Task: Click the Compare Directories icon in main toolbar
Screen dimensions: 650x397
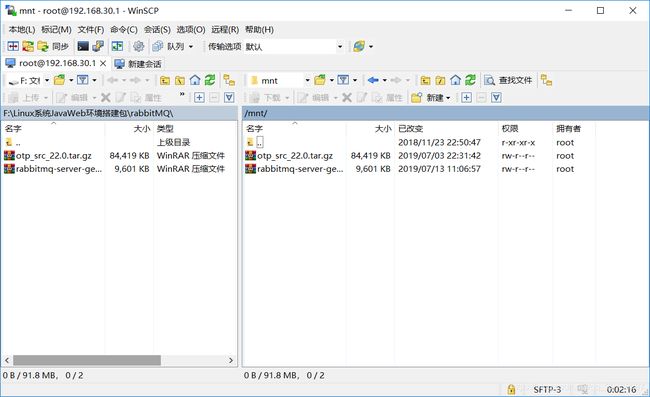Action: [13, 46]
